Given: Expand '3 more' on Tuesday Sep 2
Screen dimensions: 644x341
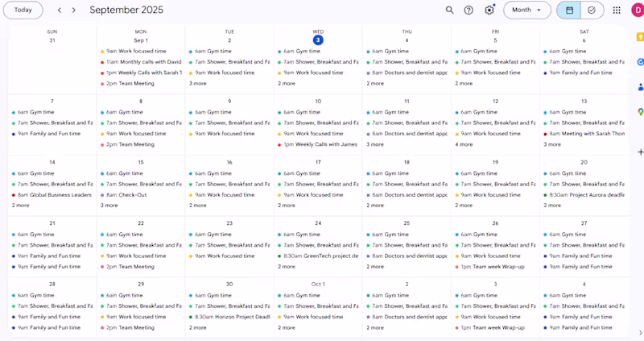Looking at the screenshot, I should 198,84.
